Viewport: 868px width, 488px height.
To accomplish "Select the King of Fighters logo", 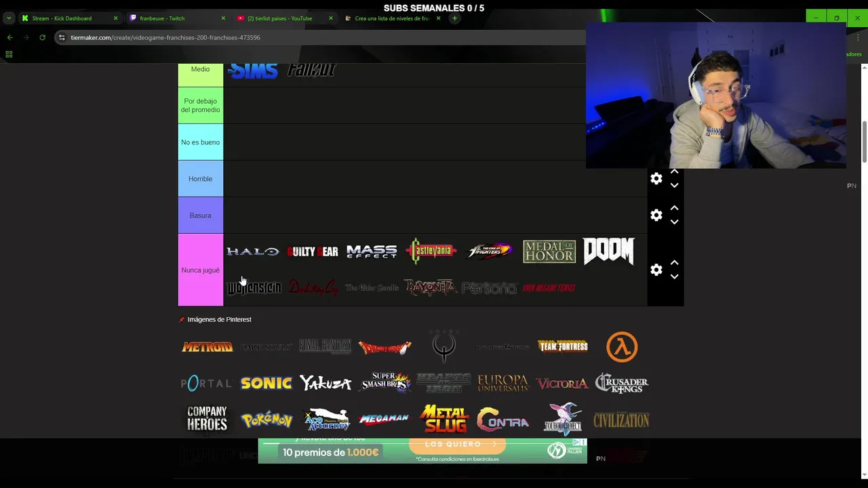I will tap(490, 251).
